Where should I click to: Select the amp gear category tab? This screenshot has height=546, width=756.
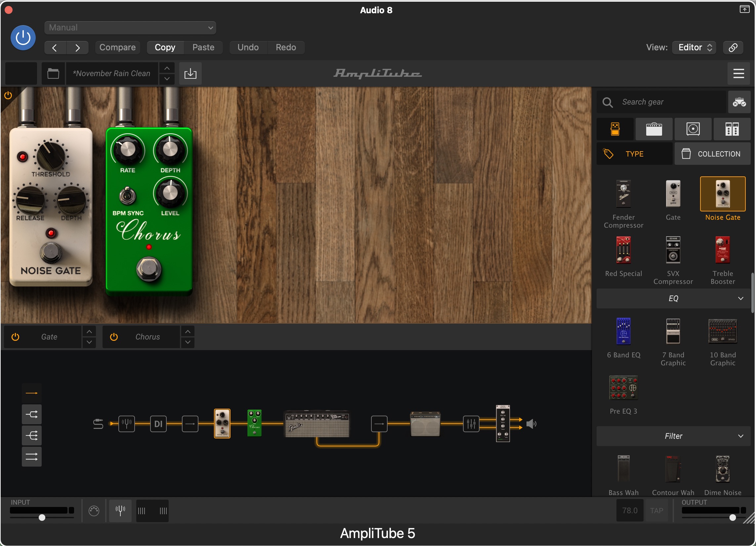click(x=654, y=129)
